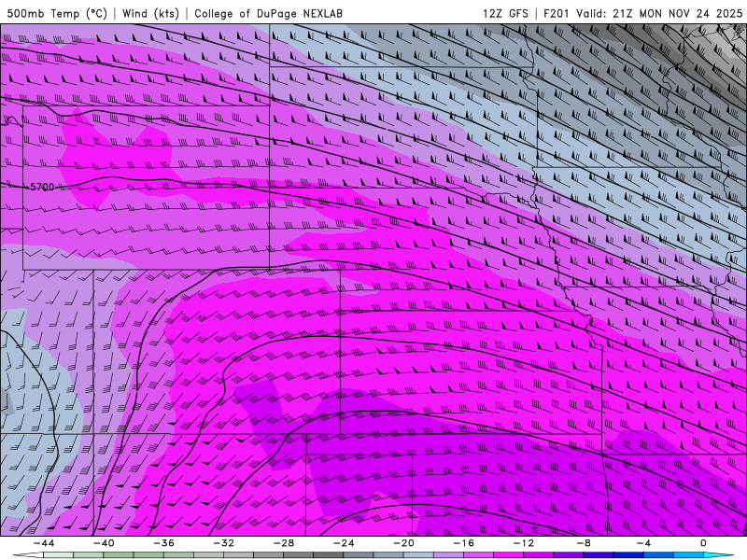Screen dimensions: 747x560
Task: Click the "500mb Temp (°C)" title text
Action: click(57, 13)
